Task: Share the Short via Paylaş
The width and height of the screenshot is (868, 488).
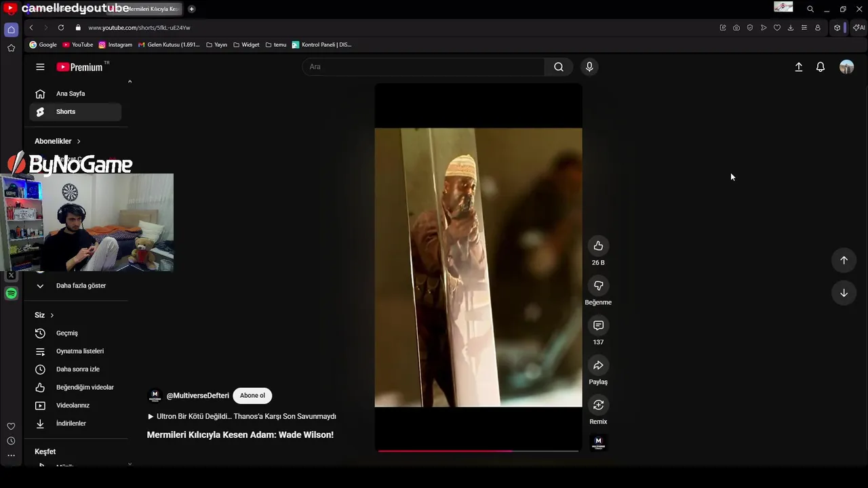Action: 598,365
